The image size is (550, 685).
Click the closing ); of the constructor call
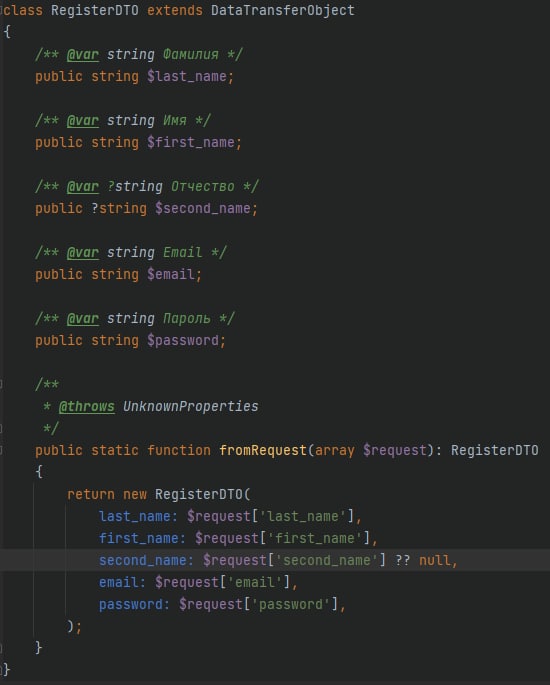pyautogui.click(x=75, y=626)
